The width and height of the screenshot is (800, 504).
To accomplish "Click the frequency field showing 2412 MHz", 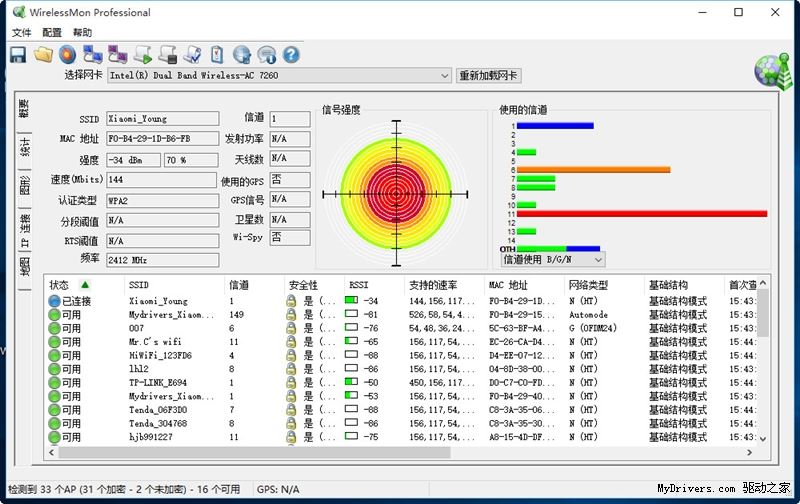I will click(x=163, y=260).
